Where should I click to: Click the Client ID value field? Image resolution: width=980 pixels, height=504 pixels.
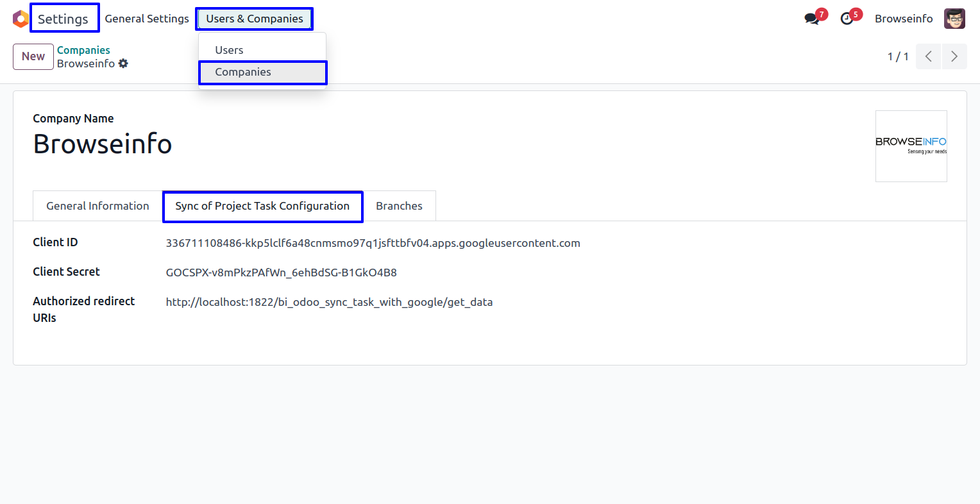coord(373,243)
